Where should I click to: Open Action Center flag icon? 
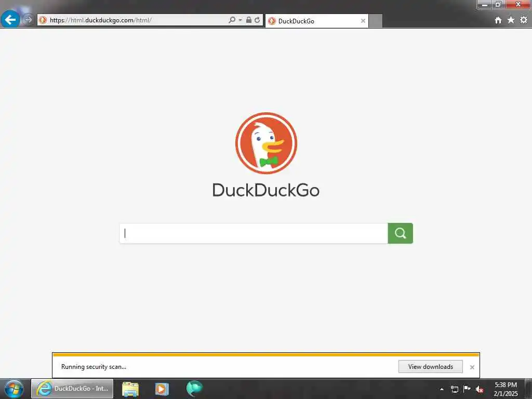click(x=467, y=389)
